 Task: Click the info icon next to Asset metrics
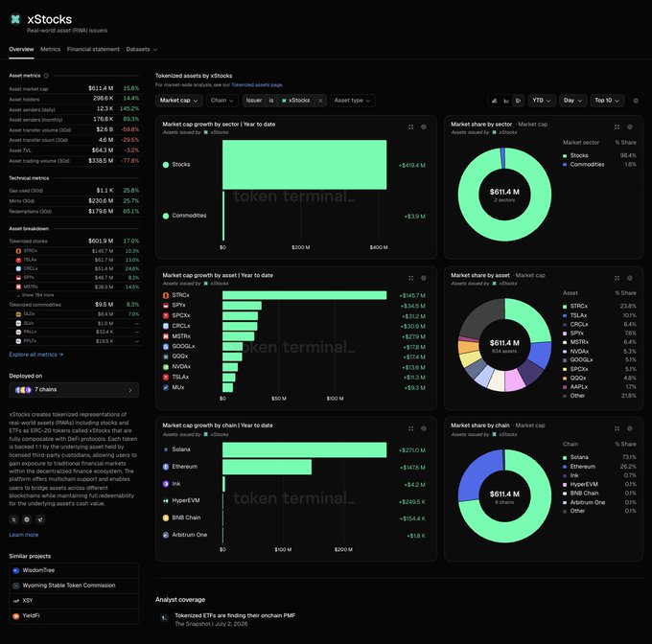(x=46, y=76)
